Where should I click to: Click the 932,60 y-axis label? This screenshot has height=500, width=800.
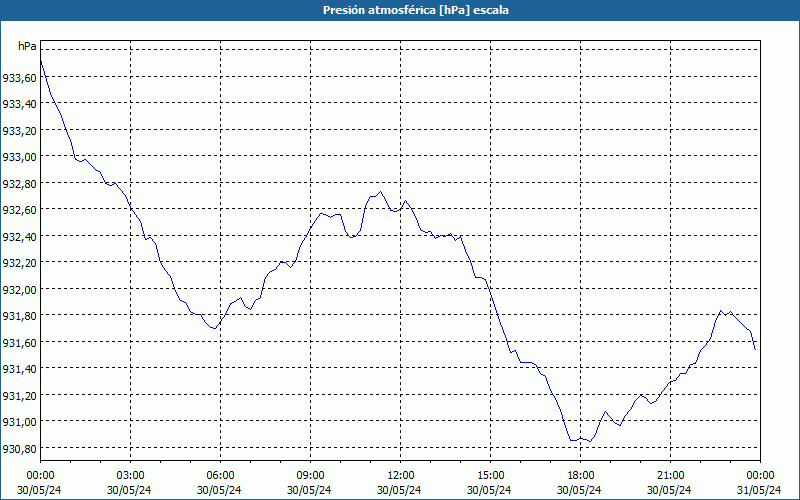[x=19, y=210]
